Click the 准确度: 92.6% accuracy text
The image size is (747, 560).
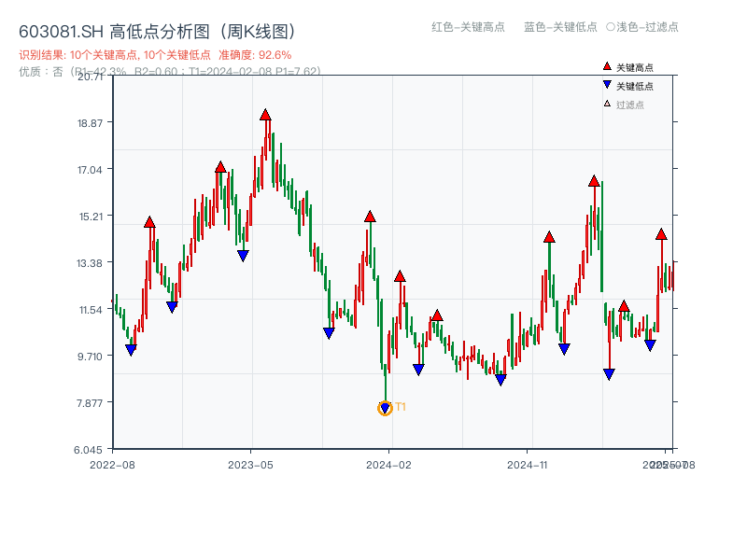coord(252,54)
